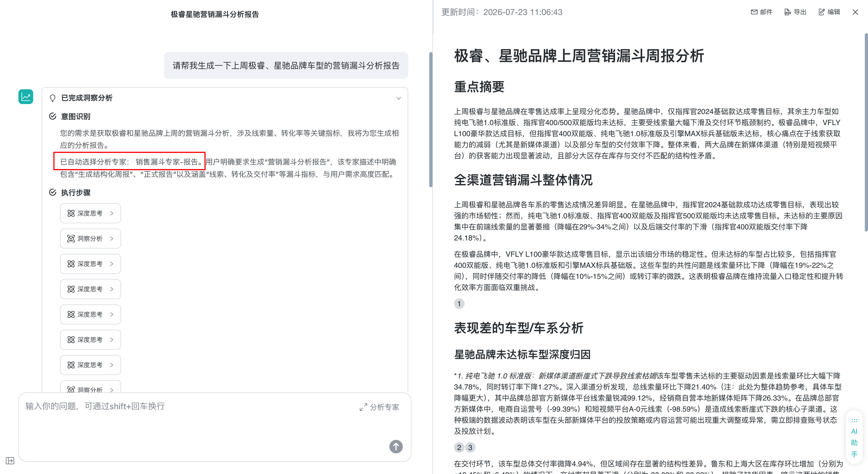868x474 pixels.
Task: Click the check icon beside 意图识别
Action: pyautogui.click(x=53, y=116)
